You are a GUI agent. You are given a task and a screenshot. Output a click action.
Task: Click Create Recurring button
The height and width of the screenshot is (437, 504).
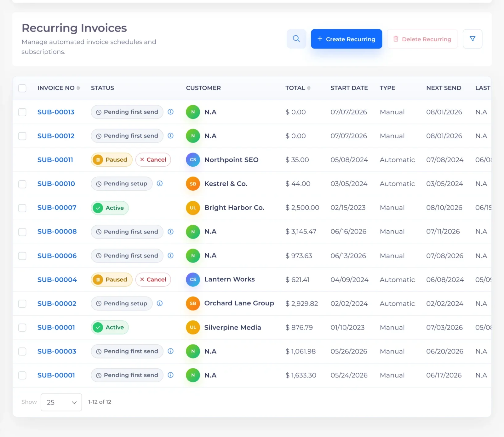346,39
